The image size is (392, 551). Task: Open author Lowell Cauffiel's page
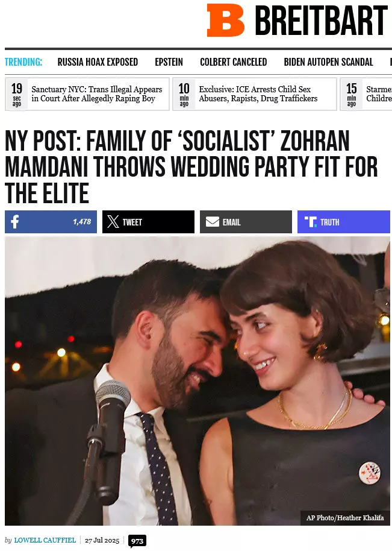tap(45, 540)
